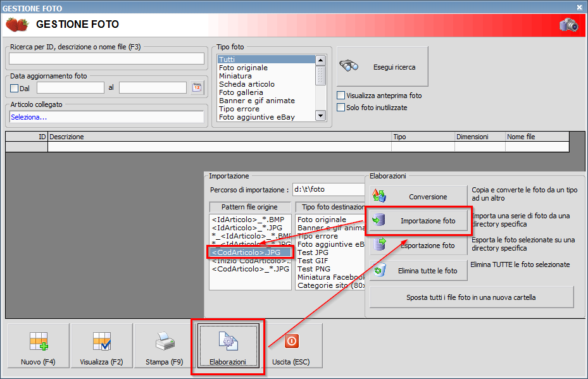The height and width of the screenshot is (379, 588).
Task: Open the calendar date picker icon
Action: pyautogui.click(x=197, y=88)
